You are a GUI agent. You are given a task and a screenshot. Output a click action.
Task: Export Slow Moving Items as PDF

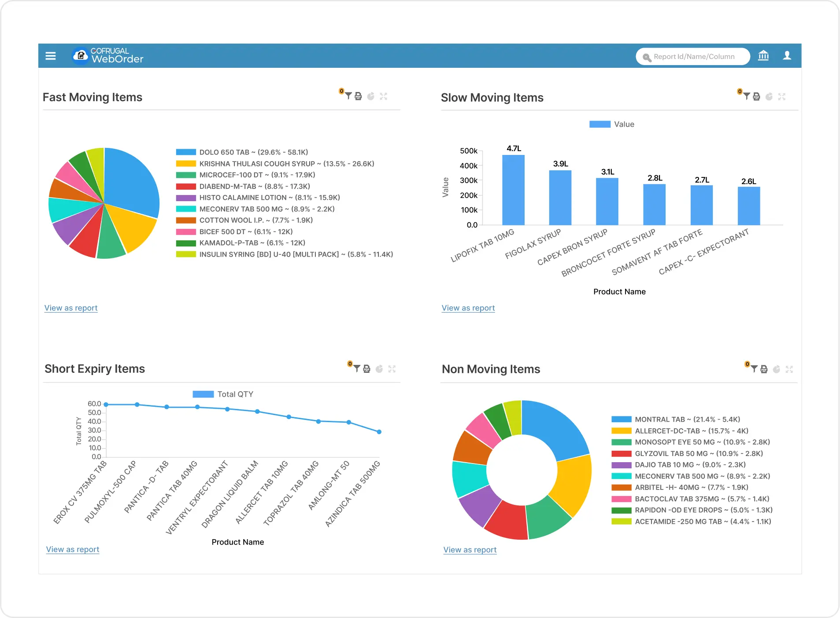[757, 97]
